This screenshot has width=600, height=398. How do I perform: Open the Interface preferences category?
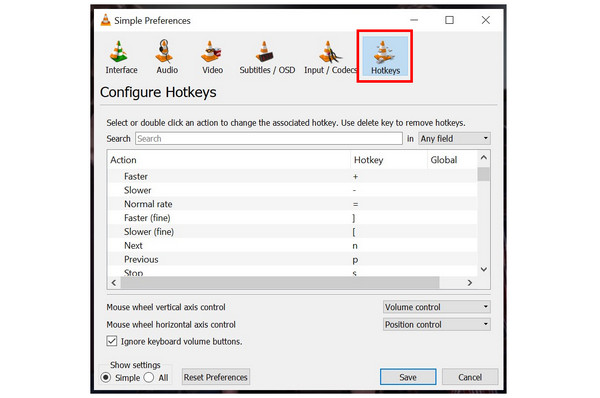[x=121, y=57]
